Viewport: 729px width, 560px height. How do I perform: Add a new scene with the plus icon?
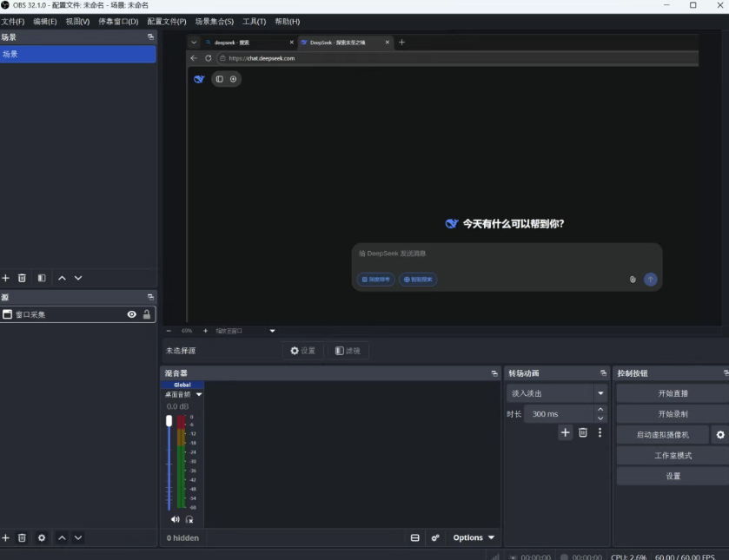point(6,278)
